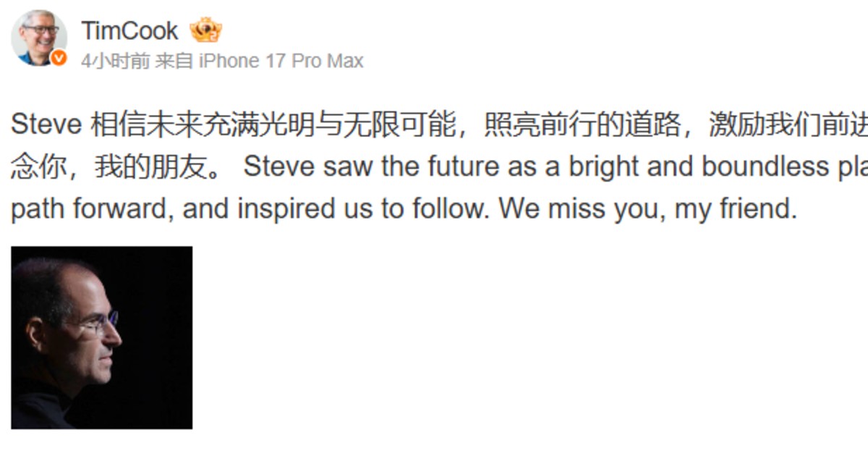The width and height of the screenshot is (868, 456).
Task: Open the TimCook username link
Action: tap(129, 31)
